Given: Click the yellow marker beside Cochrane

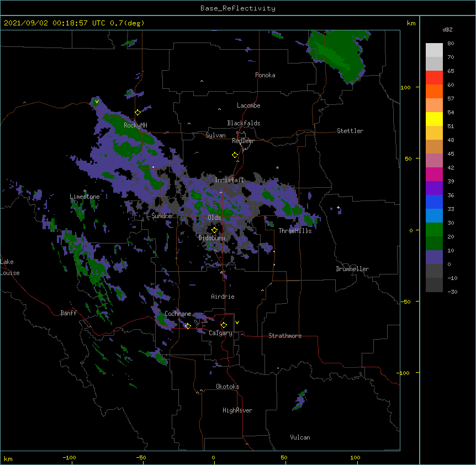Looking at the screenshot, I should [x=188, y=326].
